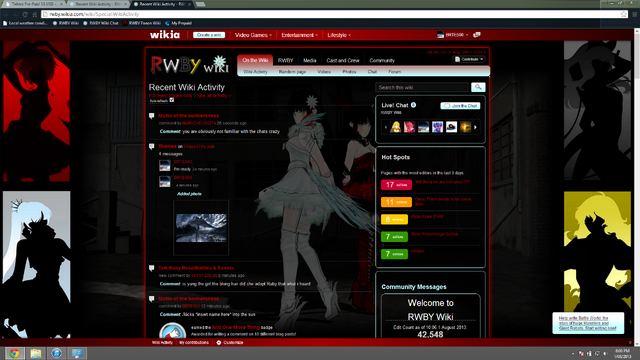
Task: Click the badge award icon
Action: [172, 330]
